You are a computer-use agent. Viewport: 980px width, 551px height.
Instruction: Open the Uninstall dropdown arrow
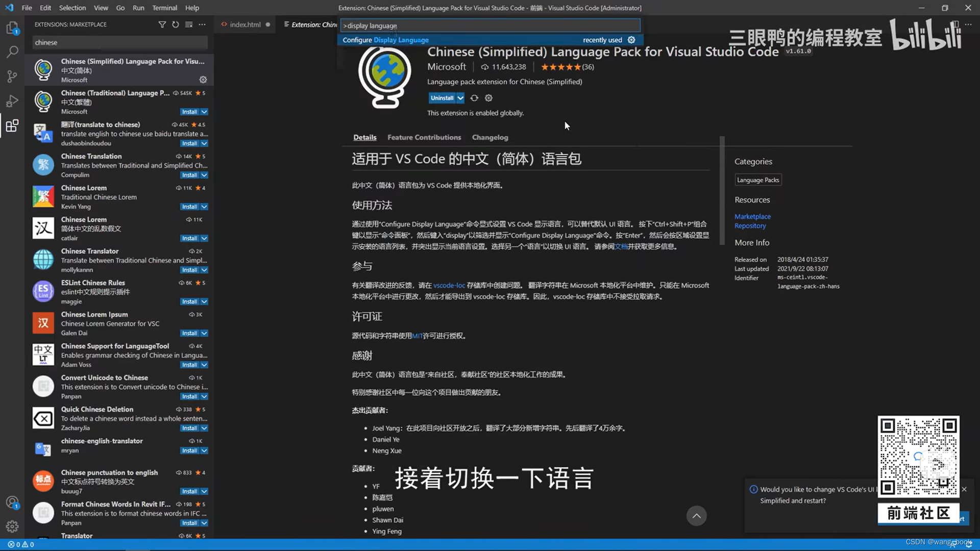[x=460, y=97]
